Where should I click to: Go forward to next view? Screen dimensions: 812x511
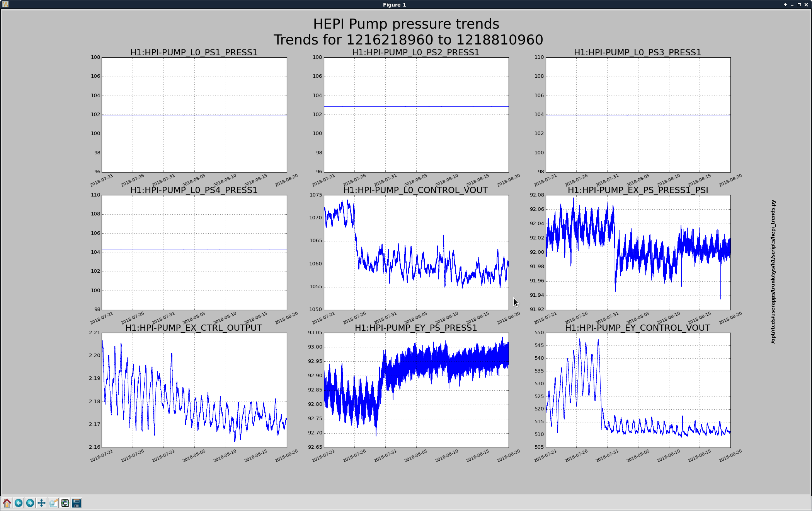pos(30,503)
